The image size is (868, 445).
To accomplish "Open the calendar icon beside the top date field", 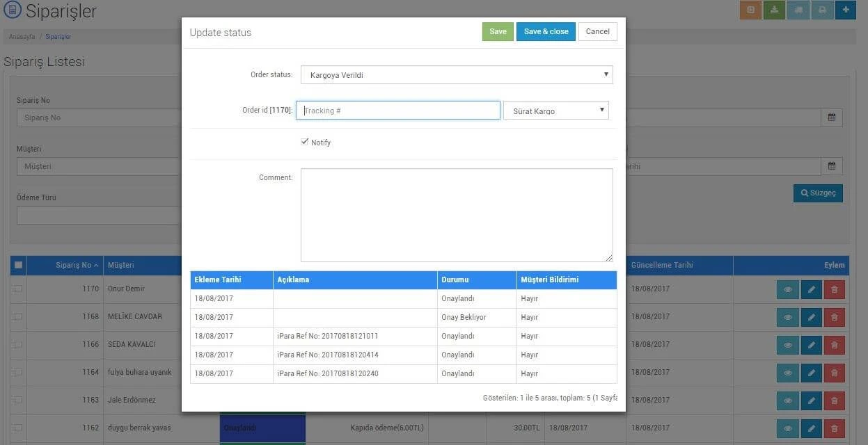I will click(x=831, y=118).
